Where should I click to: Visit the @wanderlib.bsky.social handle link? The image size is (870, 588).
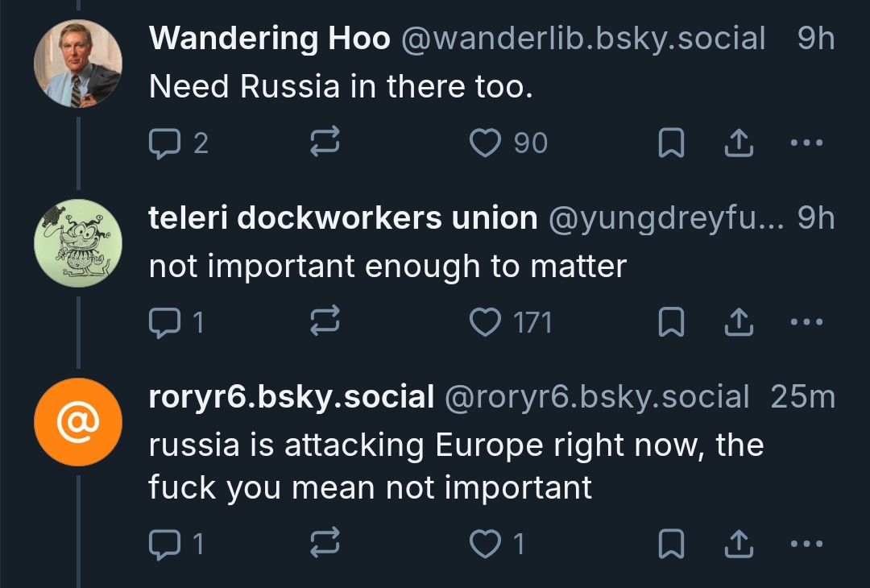(582, 38)
